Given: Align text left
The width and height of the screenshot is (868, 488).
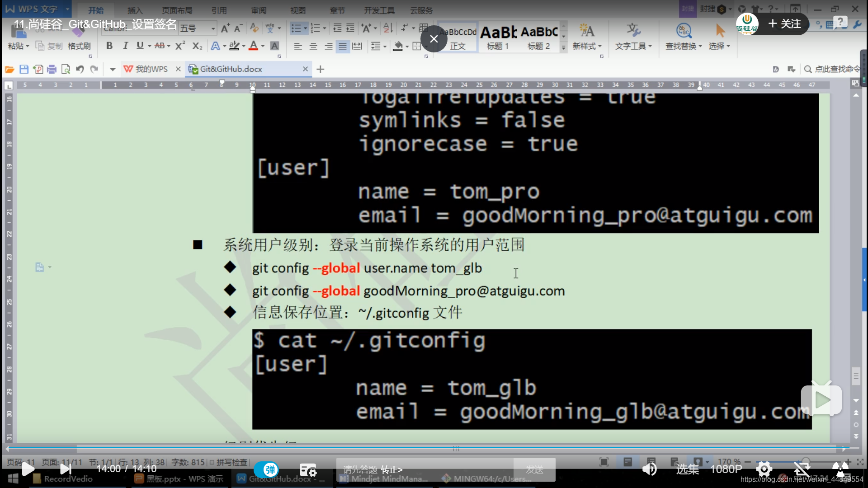Looking at the screenshot, I should click(297, 46).
